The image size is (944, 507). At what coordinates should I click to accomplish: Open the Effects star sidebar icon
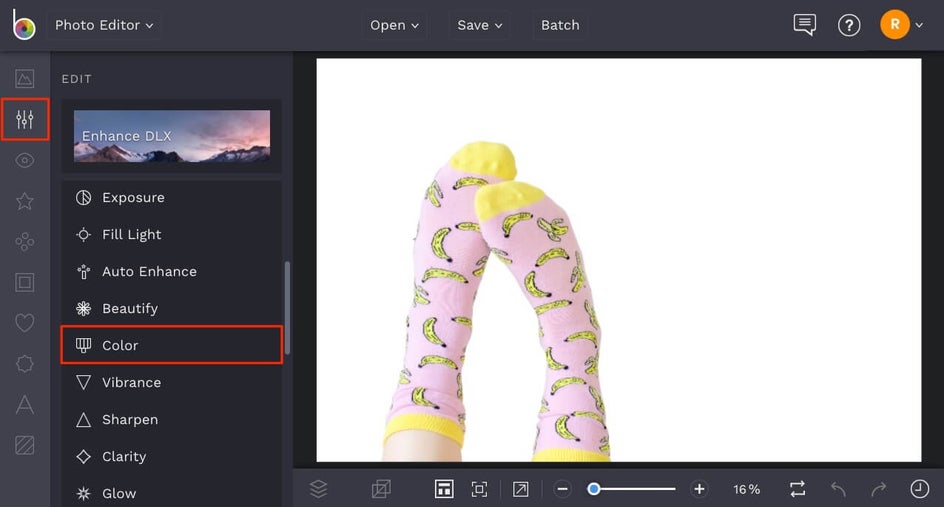25,201
